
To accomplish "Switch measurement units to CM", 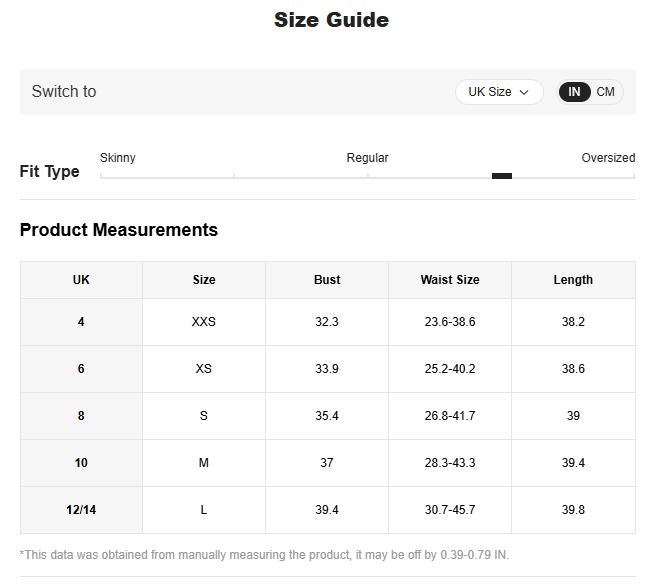I will click(606, 92).
